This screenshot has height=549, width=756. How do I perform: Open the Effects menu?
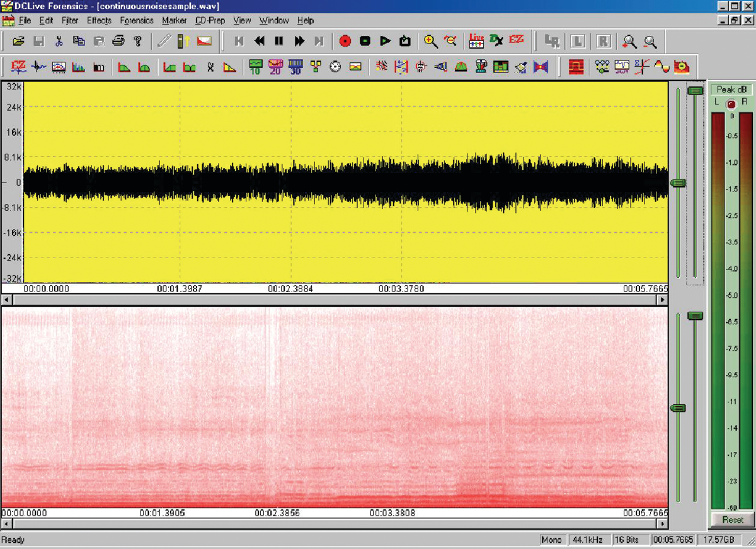tap(99, 20)
